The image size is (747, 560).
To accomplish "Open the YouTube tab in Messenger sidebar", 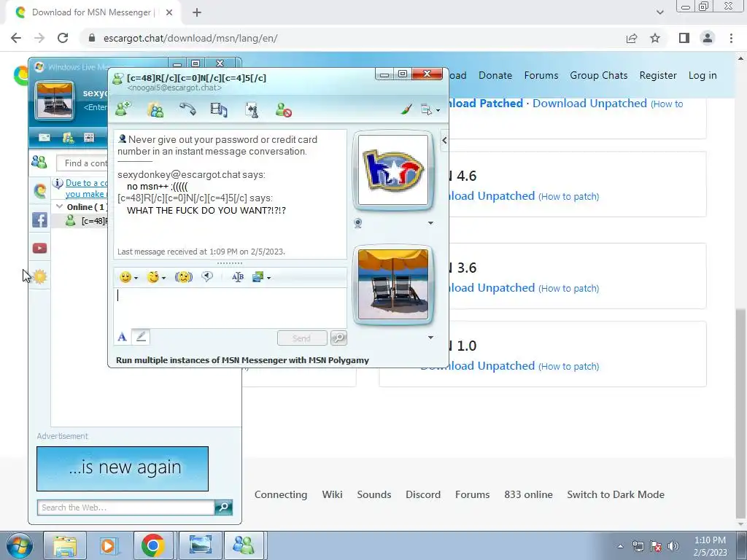I will point(40,248).
